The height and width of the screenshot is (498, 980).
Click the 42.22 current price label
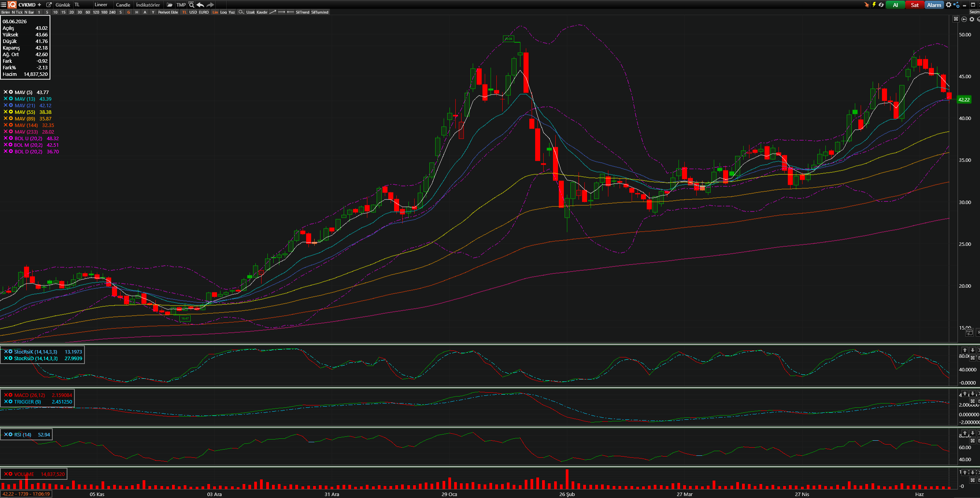pos(964,100)
